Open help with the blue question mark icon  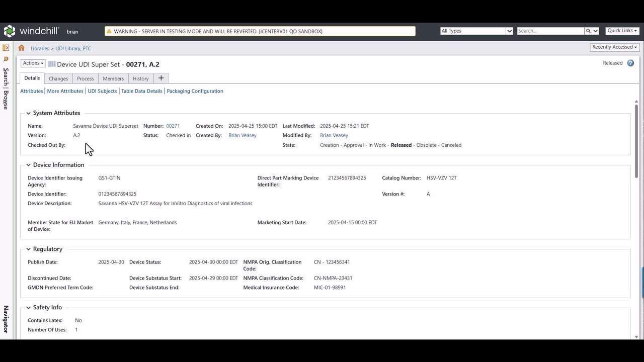pos(630,63)
